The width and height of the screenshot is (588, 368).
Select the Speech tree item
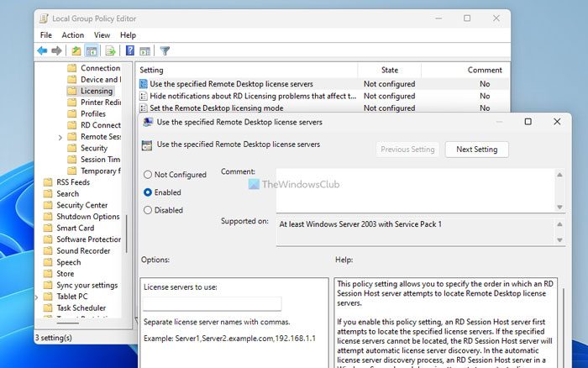[x=68, y=262]
